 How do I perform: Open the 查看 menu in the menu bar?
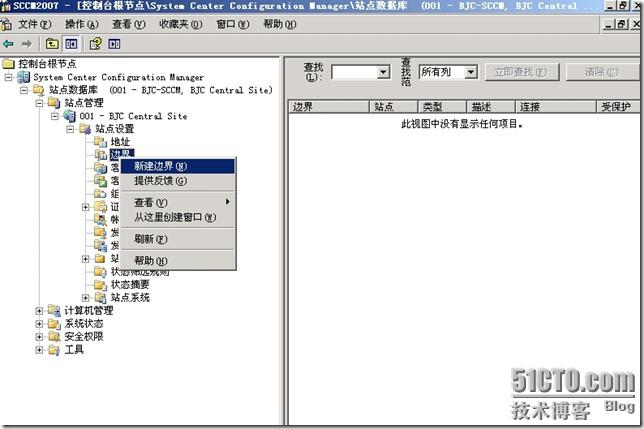pos(129,25)
